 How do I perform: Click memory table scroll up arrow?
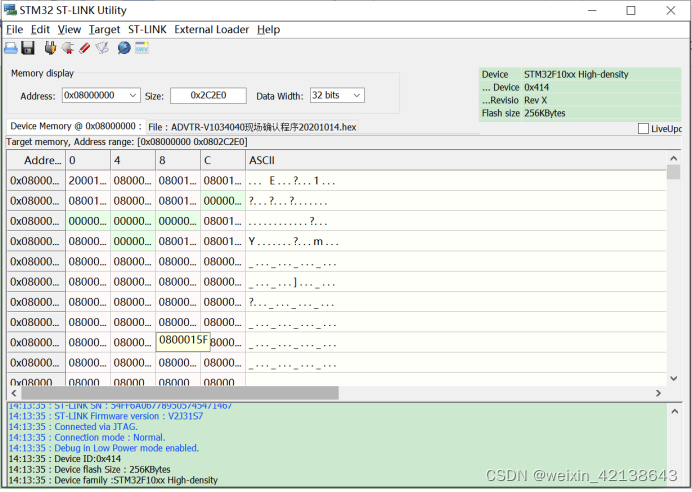pos(673,158)
